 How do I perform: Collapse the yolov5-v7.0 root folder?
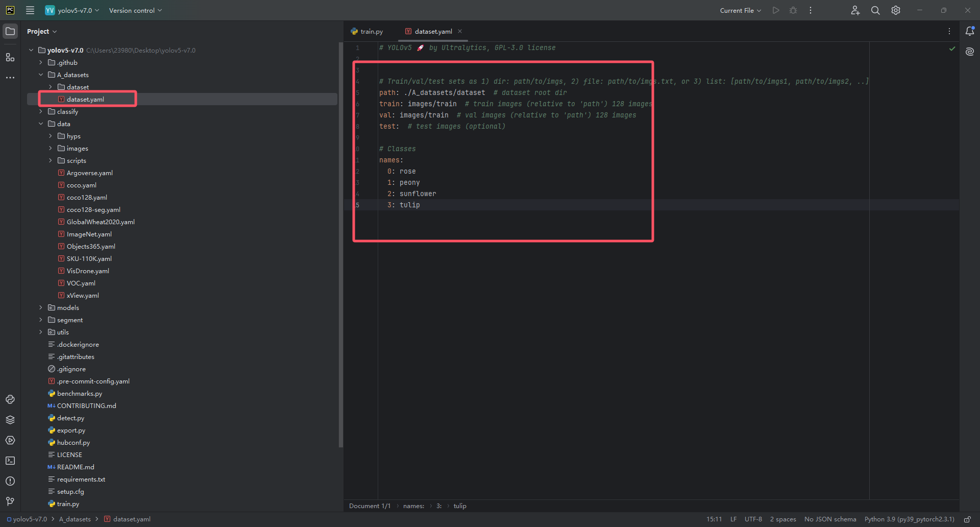pyautogui.click(x=31, y=50)
